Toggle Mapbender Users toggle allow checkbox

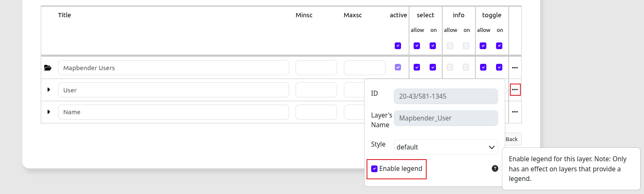coord(483,67)
